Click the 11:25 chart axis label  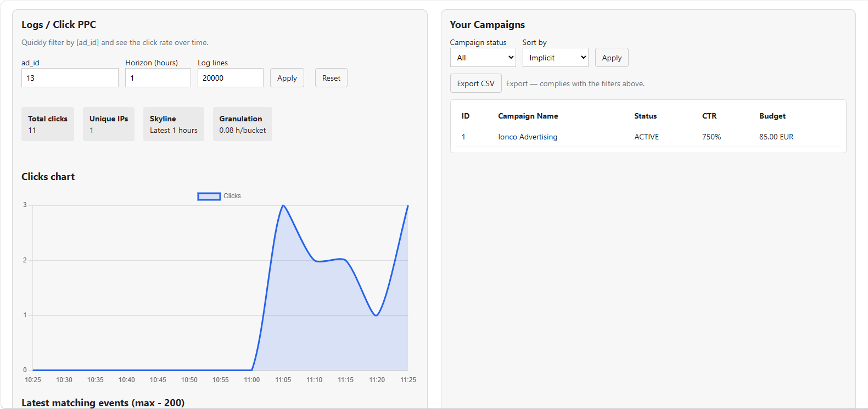click(x=408, y=380)
